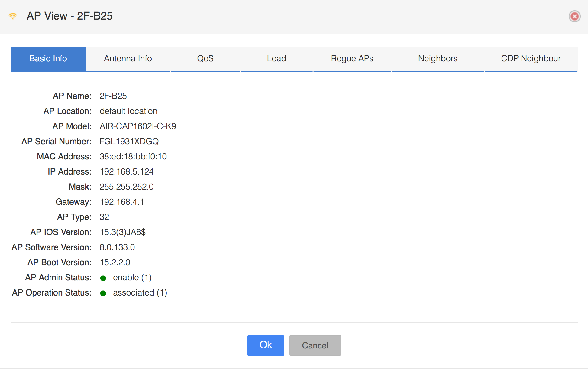Viewport: 588px width, 369px height.
Task: Click the green AP Admin Status indicator dot
Action: pos(103,278)
